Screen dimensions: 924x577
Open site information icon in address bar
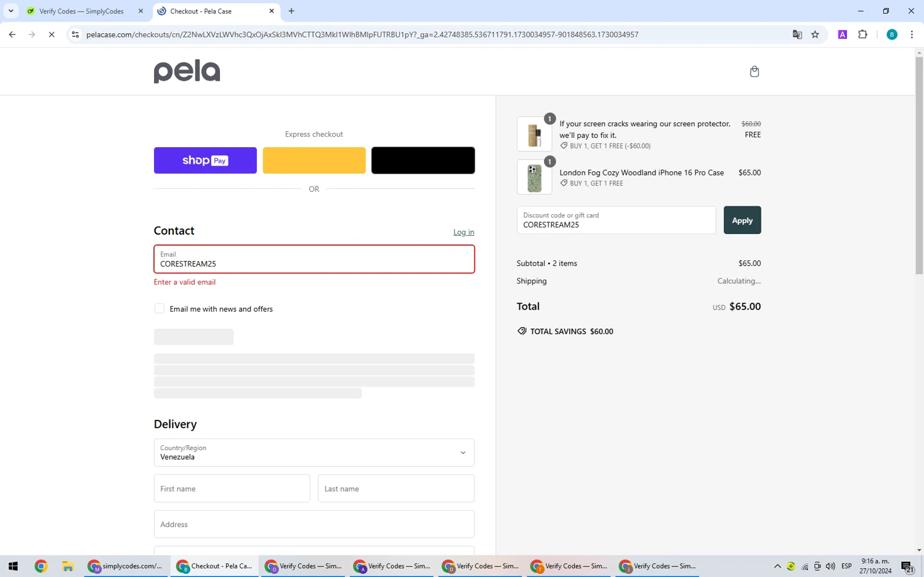(x=75, y=34)
